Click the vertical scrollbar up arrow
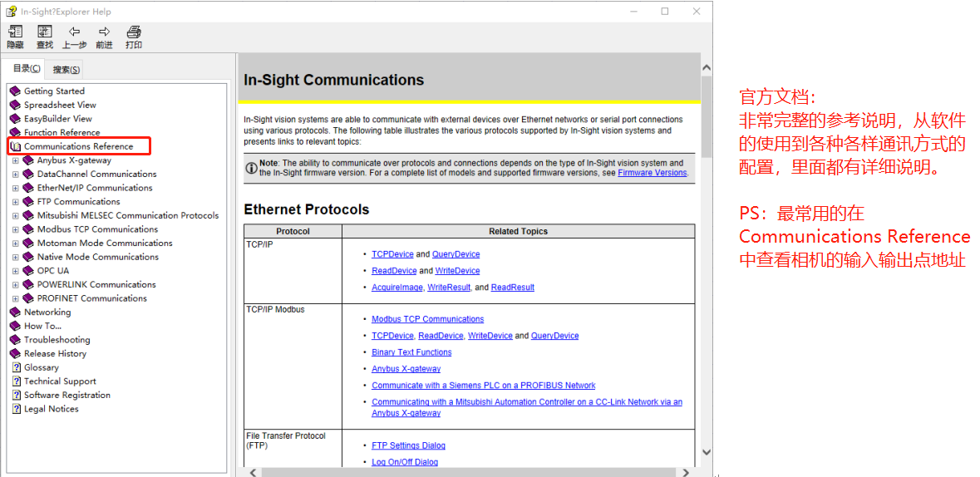This screenshot has height=477, width=980. (x=707, y=67)
